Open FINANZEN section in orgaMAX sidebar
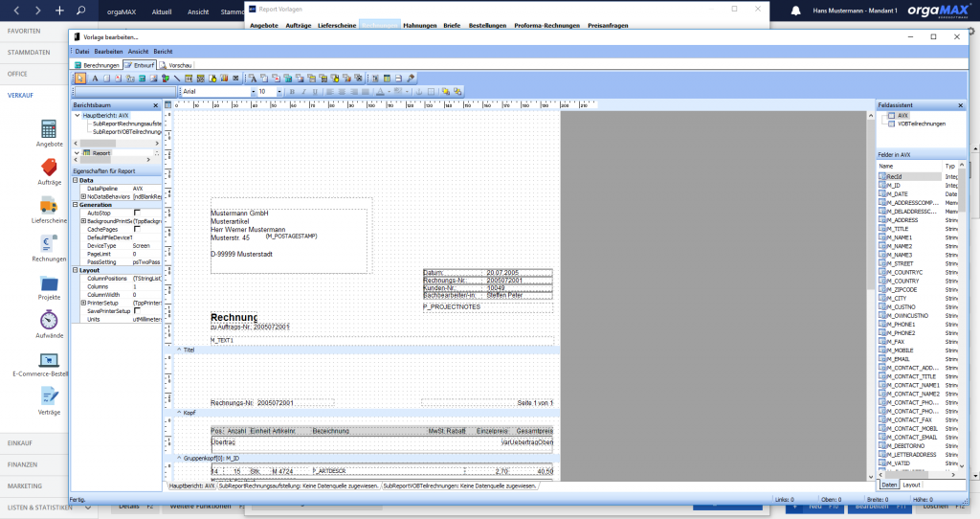 23,464
